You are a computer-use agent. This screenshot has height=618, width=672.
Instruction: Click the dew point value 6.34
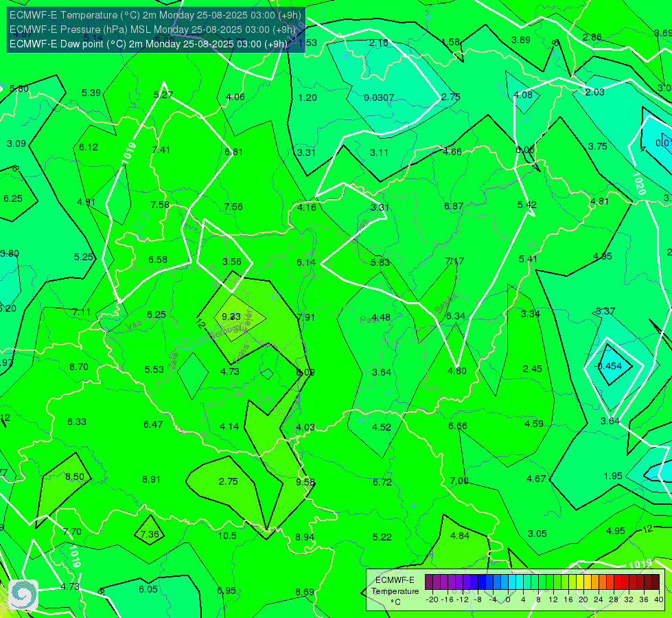click(456, 316)
